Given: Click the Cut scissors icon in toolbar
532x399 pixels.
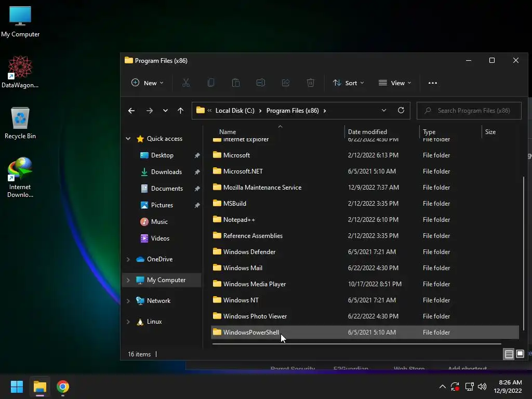Looking at the screenshot, I should 186,83.
